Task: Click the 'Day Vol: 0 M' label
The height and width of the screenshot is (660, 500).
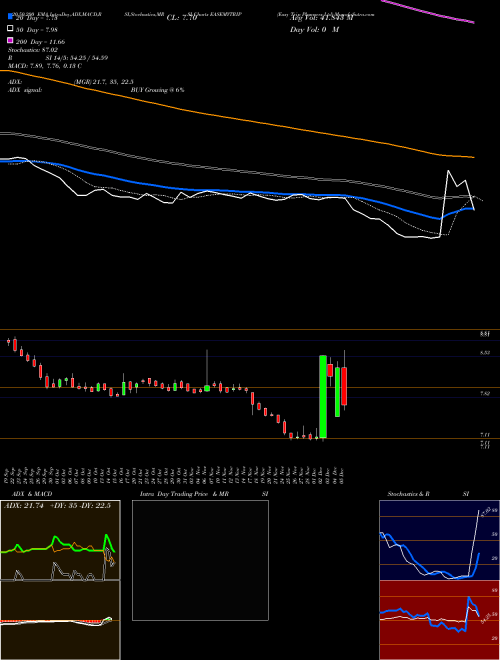Action: tap(314, 29)
